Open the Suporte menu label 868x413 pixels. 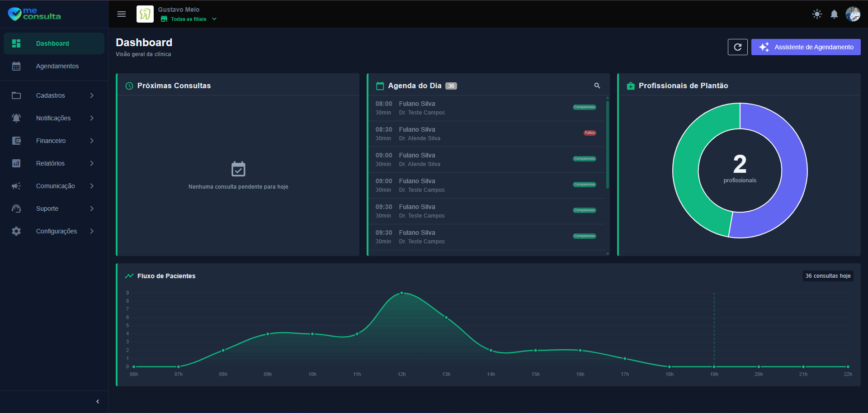click(47, 209)
